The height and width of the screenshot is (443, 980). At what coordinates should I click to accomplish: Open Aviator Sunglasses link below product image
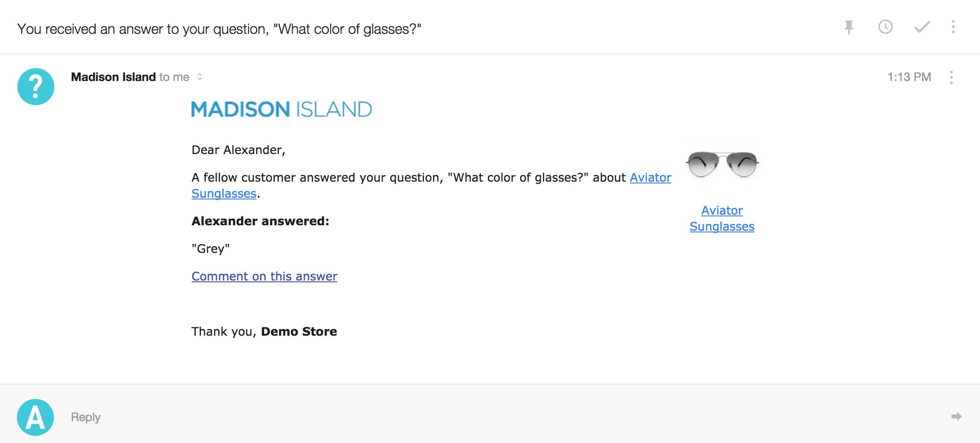[x=722, y=218]
